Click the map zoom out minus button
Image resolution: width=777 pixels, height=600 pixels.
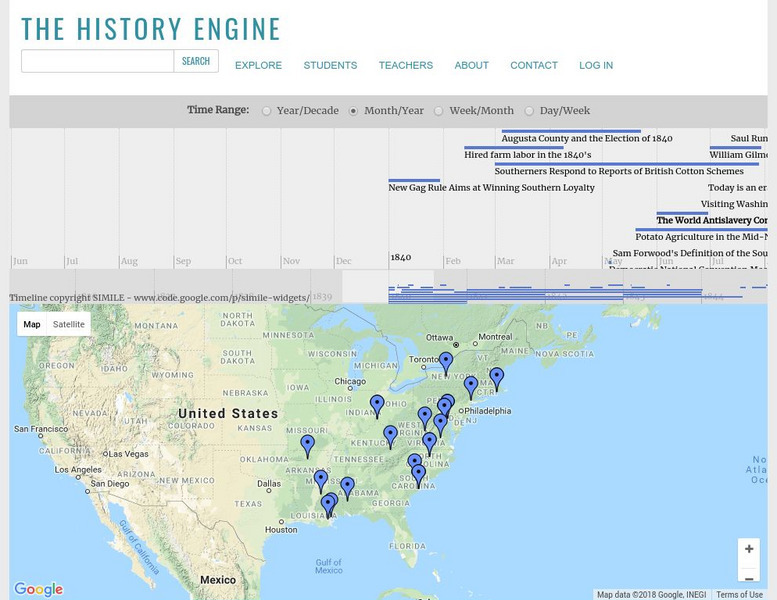(748, 578)
